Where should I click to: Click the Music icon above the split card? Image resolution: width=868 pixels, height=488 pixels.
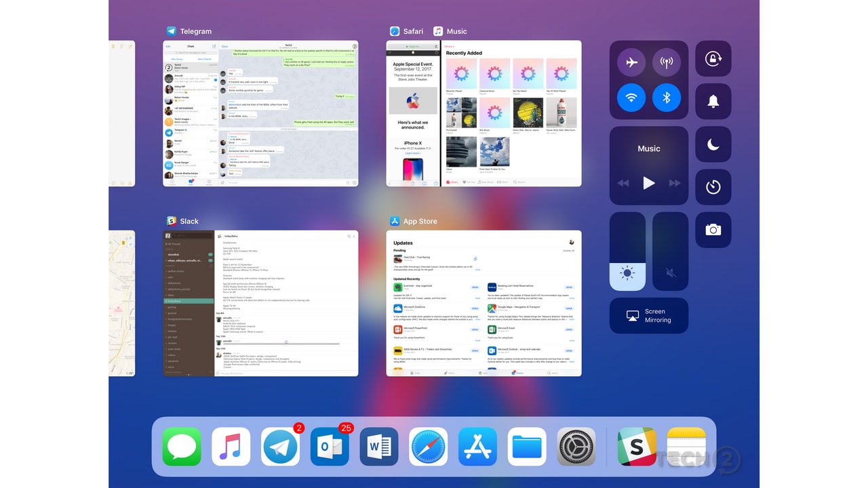(438, 31)
